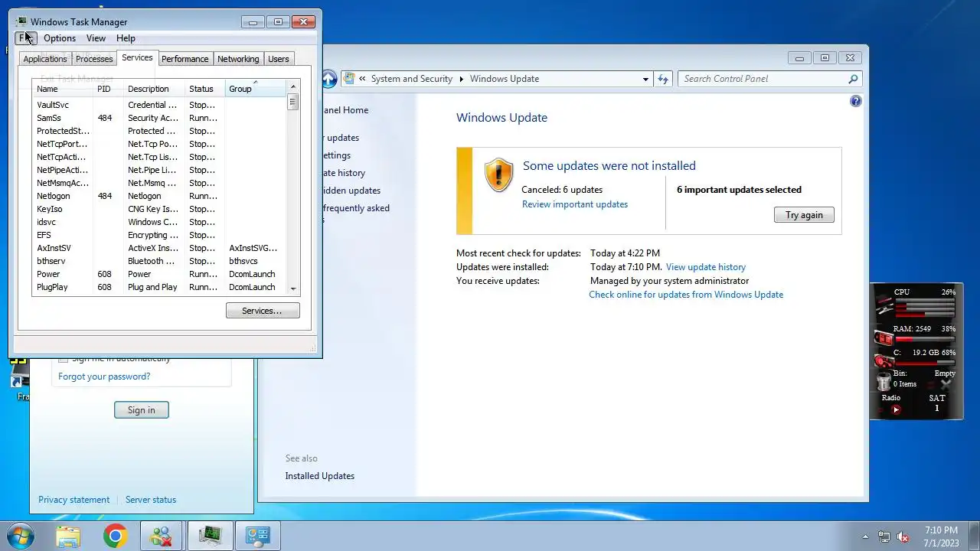The width and height of the screenshot is (980, 551).
Task: Switch to the Networking tab
Action: pos(238,59)
